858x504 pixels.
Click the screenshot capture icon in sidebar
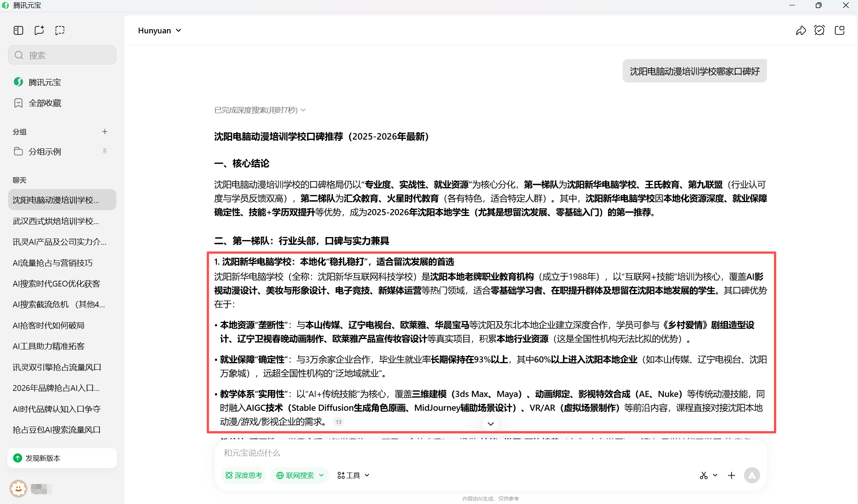[60, 30]
